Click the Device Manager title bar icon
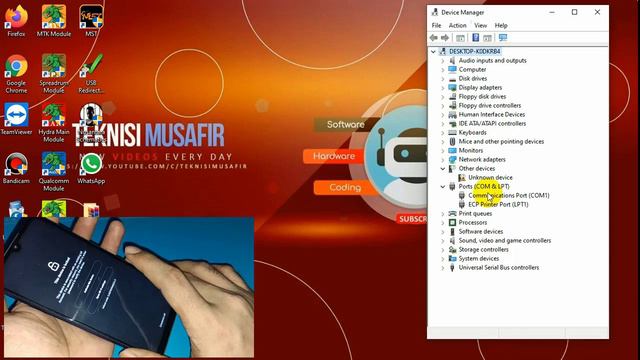The height and width of the screenshot is (360, 640). 435,12
